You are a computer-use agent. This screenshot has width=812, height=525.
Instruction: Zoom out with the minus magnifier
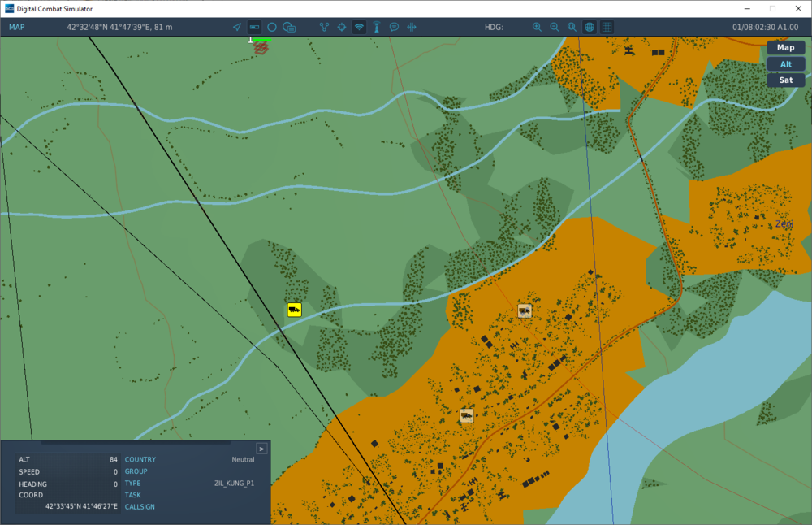[x=555, y=27]
